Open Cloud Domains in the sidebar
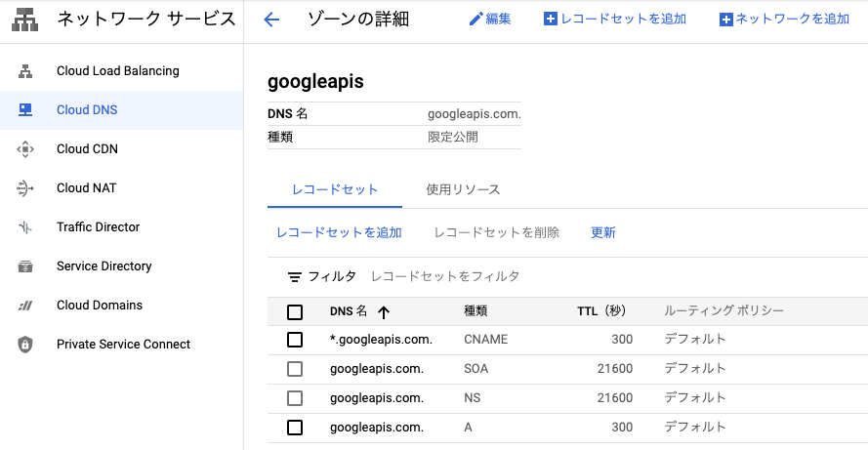Screen dimensions: 868x450 click(99, 305)
